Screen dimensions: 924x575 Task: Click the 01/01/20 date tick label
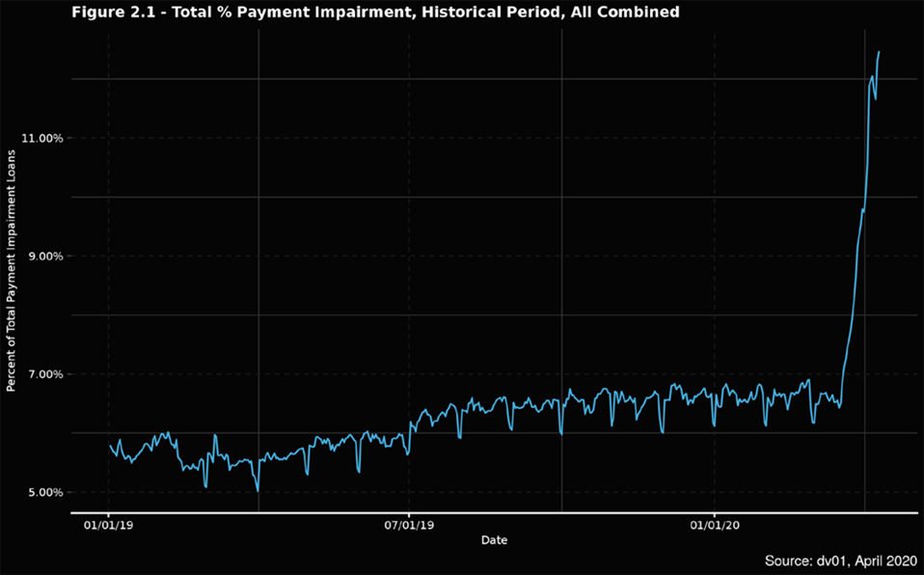click(x=713, y=526)
